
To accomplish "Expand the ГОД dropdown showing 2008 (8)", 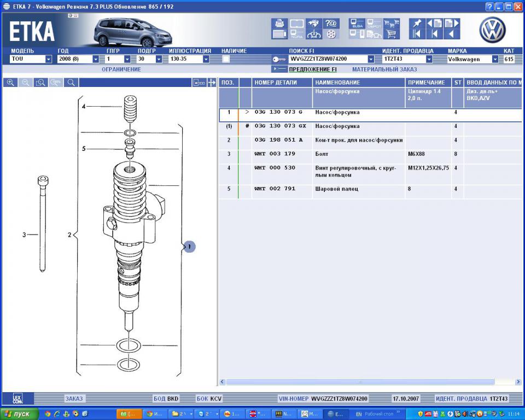I will coord(96,59).
